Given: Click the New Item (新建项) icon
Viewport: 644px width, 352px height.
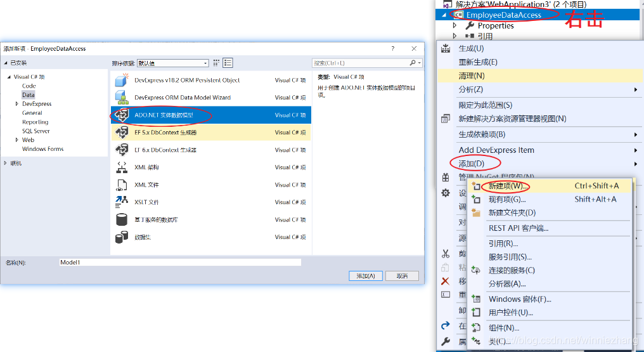Looking at the screenshot, I should [x=476, y=186].
